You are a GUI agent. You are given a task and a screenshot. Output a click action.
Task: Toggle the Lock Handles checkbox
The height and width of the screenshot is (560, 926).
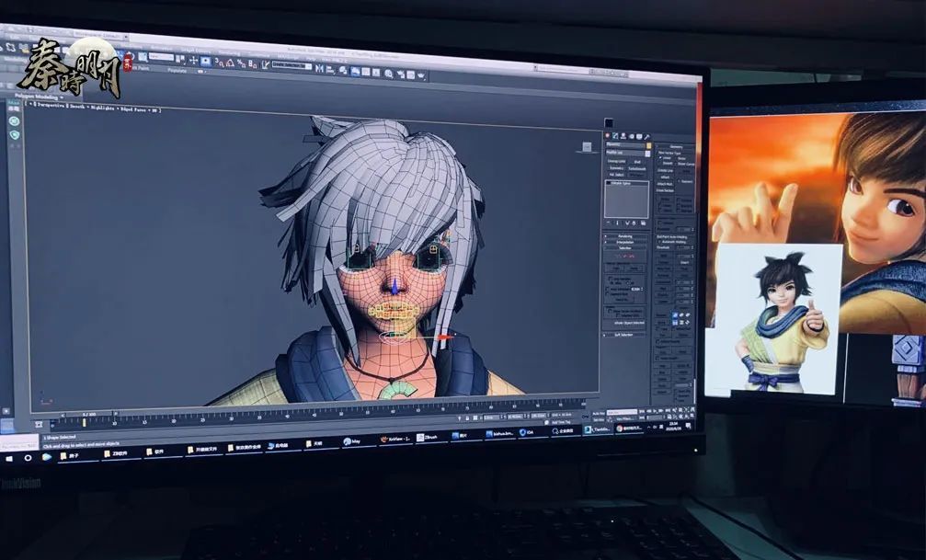(x=610, y=279)
